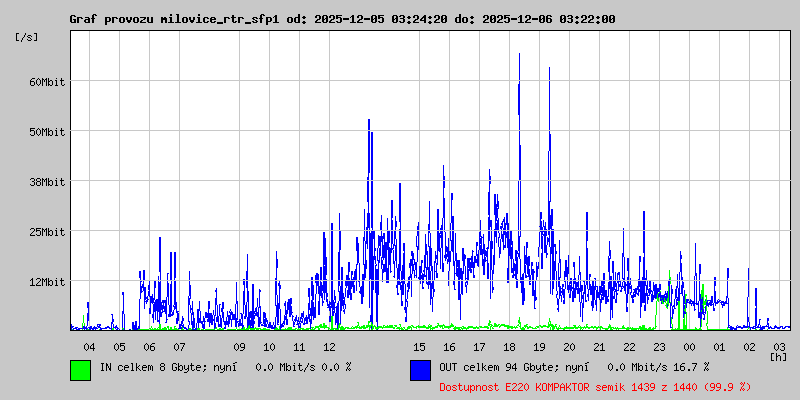Click the tallest blue traffic peak above 60Mbit
Image resolution: width=800 pixels, height=400 pixels.
[519, 60]
